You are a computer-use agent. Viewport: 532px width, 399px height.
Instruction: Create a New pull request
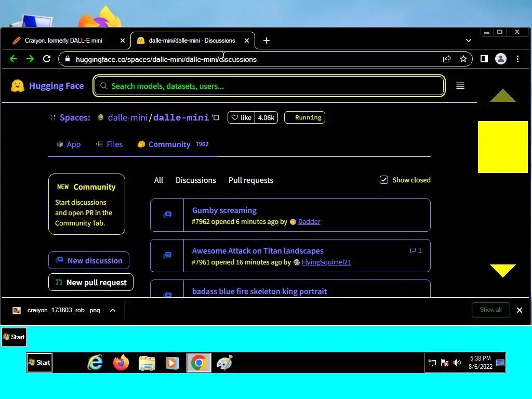(x=91, y=282)
